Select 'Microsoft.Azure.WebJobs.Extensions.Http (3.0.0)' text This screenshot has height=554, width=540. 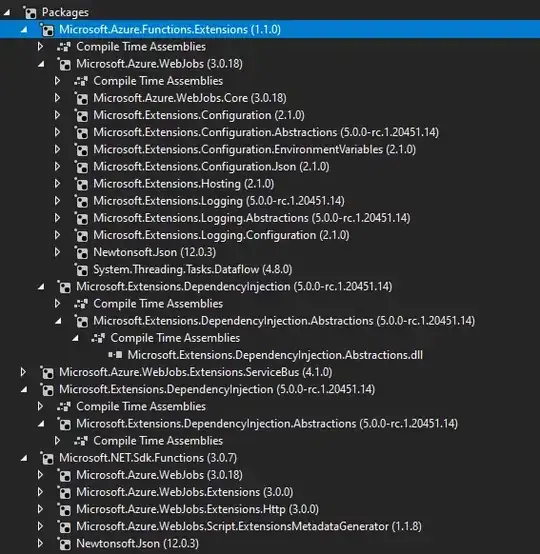pos(198,509)
